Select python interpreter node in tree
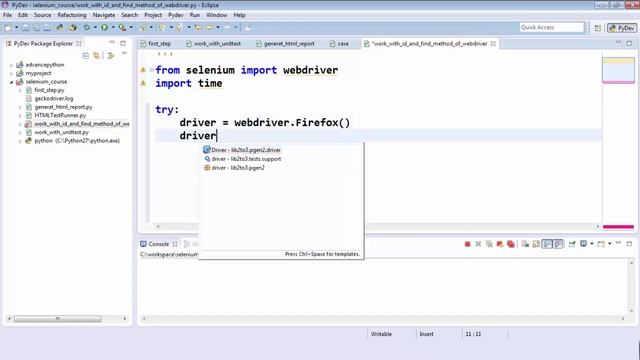Image resolution: width=640 pixels, height=360 pixels. coord(77,141)
